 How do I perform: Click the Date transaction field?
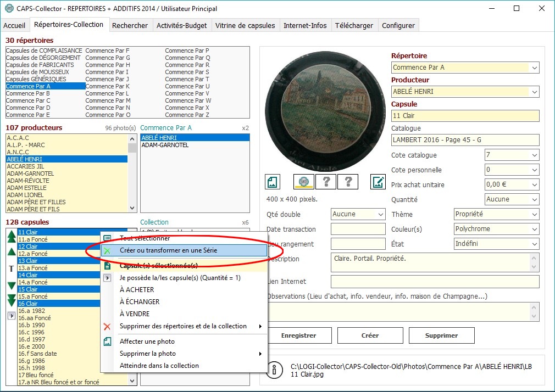pyautogui.click(x=358, y=229)
